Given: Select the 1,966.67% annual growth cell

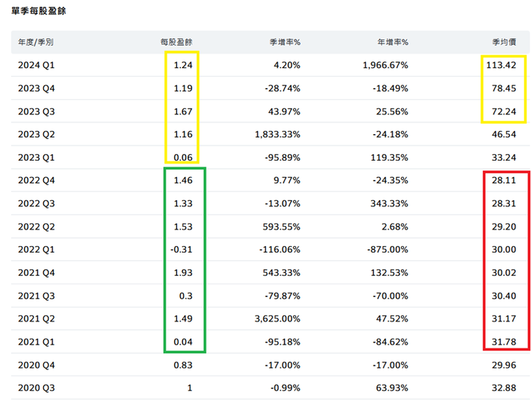Looking at the screenshot, I should 385,65.
